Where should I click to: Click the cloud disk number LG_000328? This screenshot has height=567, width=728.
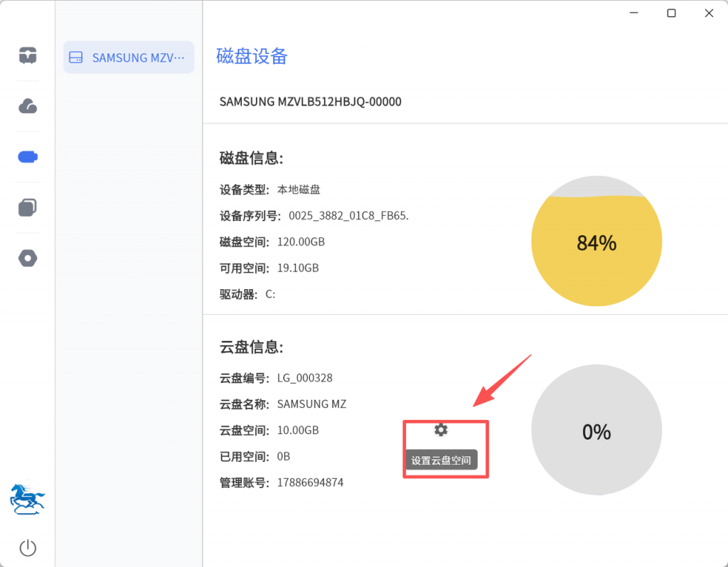tap(305, 378)
